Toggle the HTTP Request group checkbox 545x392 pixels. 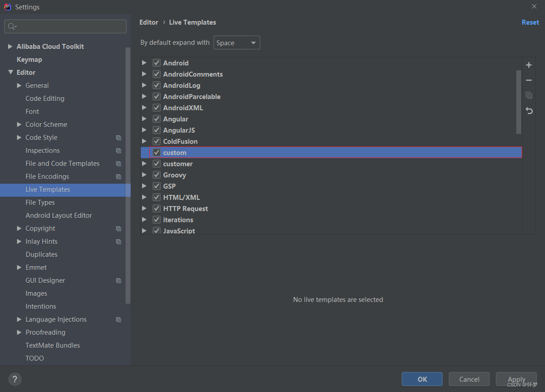(156, 208)
